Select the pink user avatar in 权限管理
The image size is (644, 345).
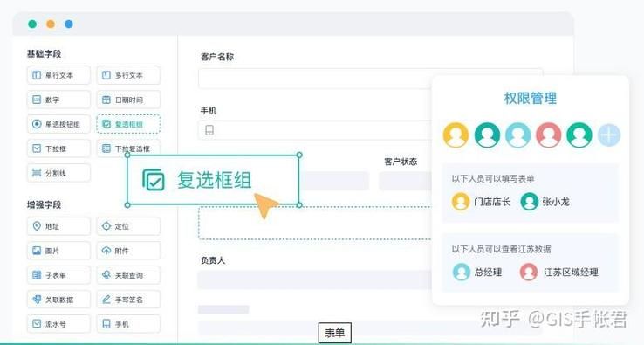tap(548, 135)
